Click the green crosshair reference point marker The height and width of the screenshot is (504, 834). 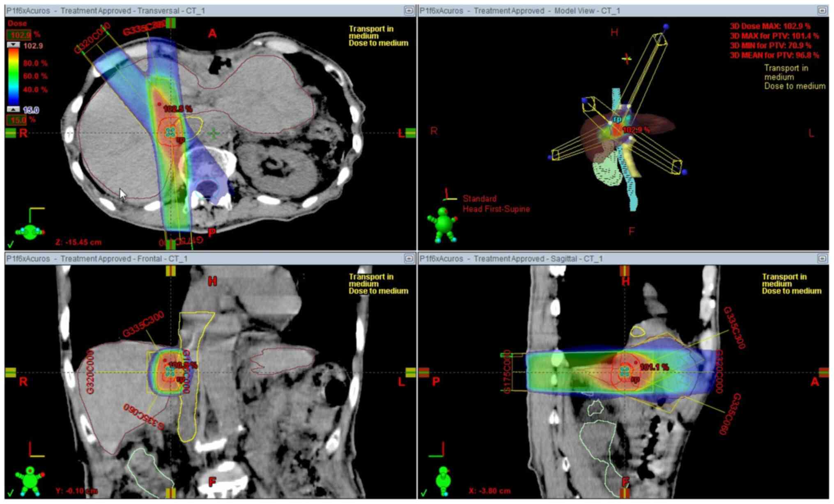coord(213,133)
